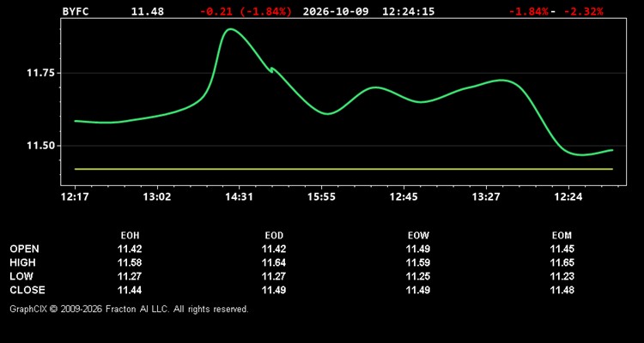Select the EOM column header

pyautogui.click(x=562, y=236)
